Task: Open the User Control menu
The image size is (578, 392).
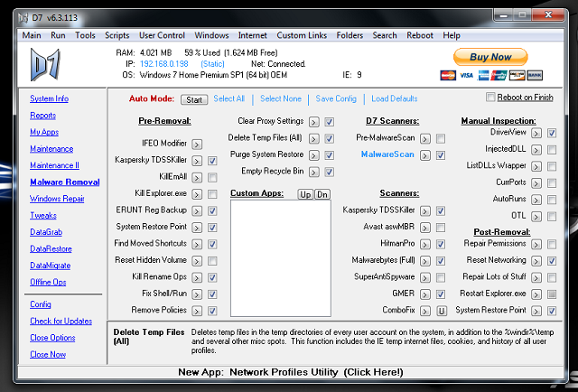Action: coord(162,35)
